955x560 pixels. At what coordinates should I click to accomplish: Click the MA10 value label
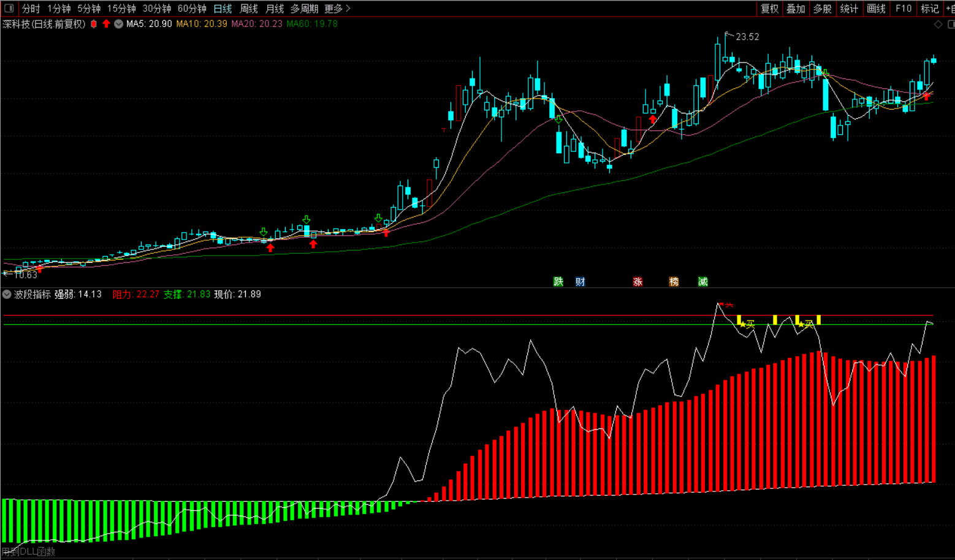[x=201, y=24]
